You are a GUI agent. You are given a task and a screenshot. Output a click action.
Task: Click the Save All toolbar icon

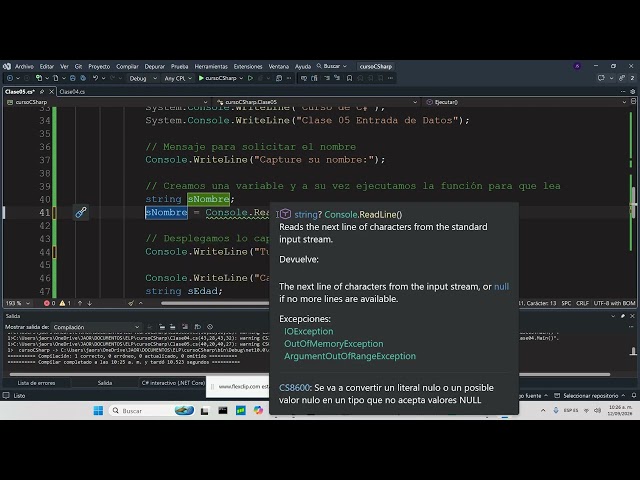tap(83, 78)
